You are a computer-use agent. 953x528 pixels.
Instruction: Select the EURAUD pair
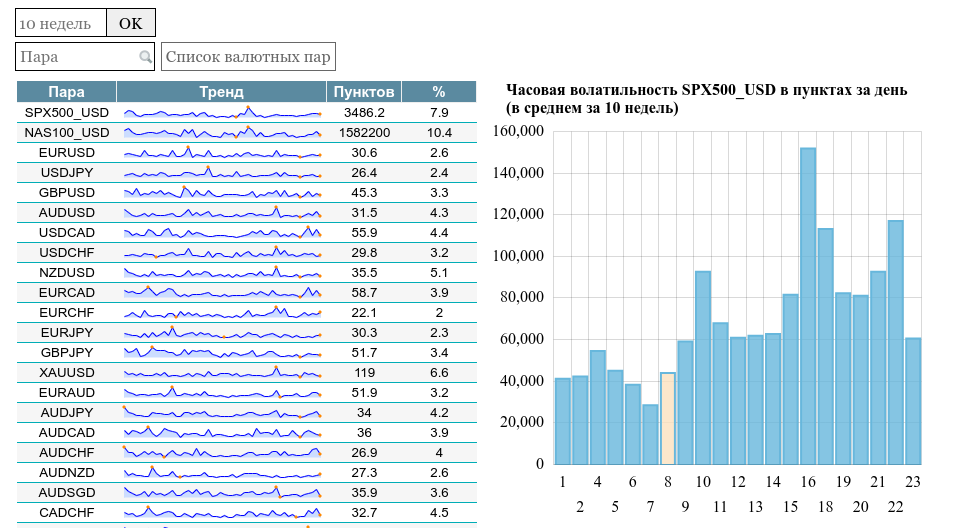pyautogui.click(x=67, y=393)
